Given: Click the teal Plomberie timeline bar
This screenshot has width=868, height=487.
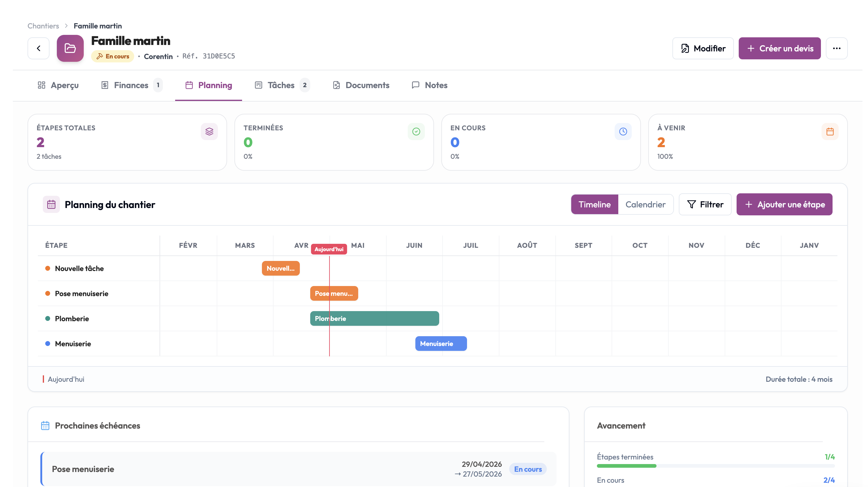Looking at the screenshot, I should 374,318.
